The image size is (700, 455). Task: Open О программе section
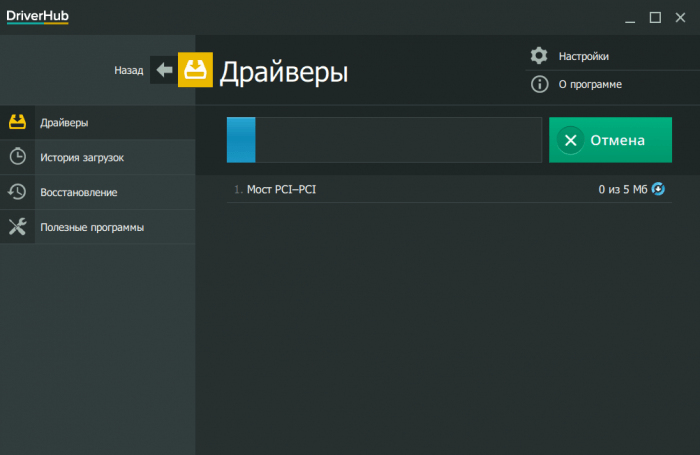[590, 84]
